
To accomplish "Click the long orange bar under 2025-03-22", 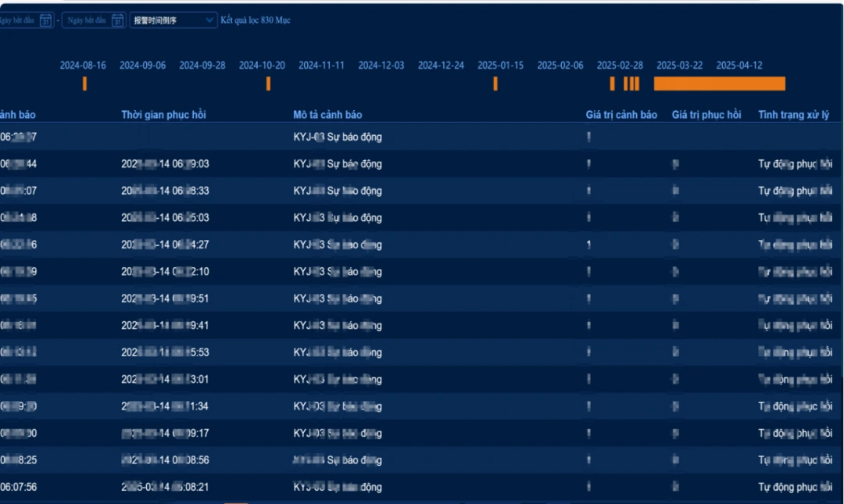I will (719, 84).
